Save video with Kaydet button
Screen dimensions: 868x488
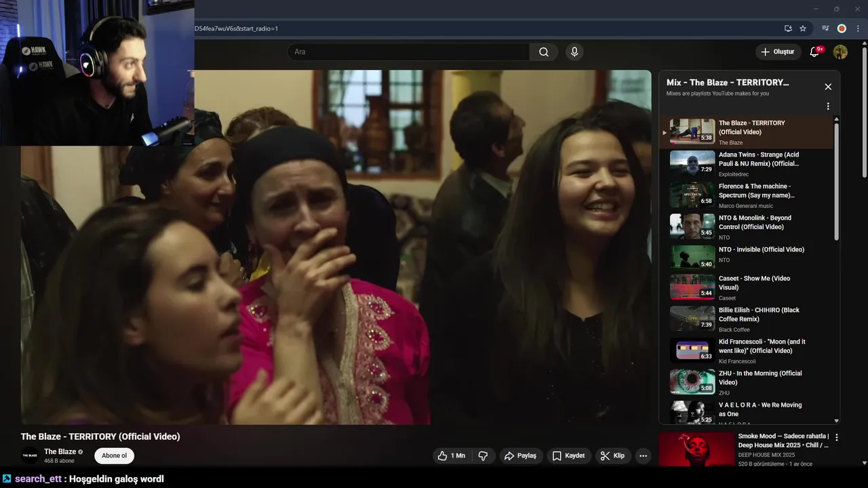click(x=568, y=456)
